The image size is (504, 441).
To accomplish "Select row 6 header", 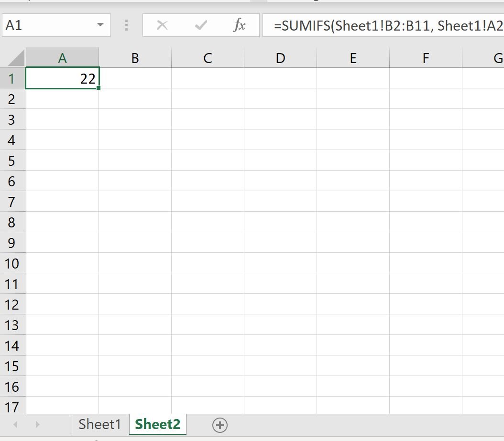I will pyautogui.click(x=12, y=181).
